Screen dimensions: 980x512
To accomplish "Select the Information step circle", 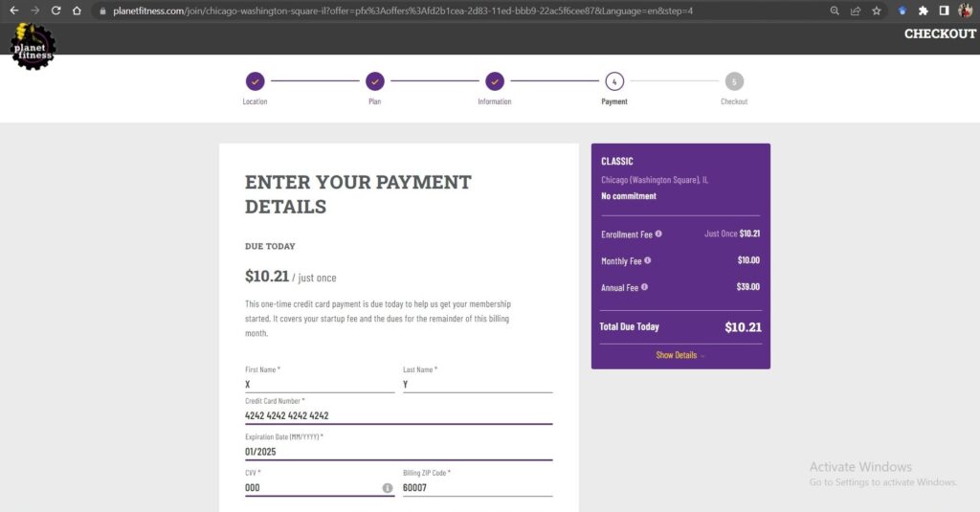I will pos(495,81).
